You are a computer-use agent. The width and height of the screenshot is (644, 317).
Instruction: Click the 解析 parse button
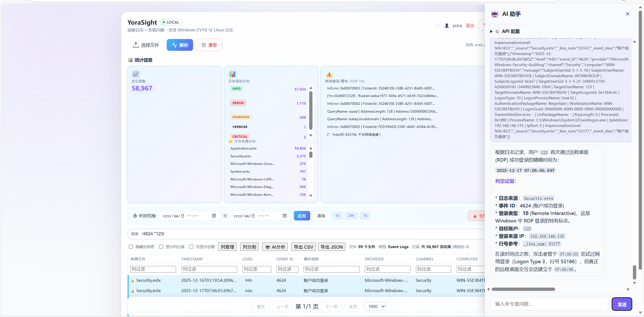(180, 45)
